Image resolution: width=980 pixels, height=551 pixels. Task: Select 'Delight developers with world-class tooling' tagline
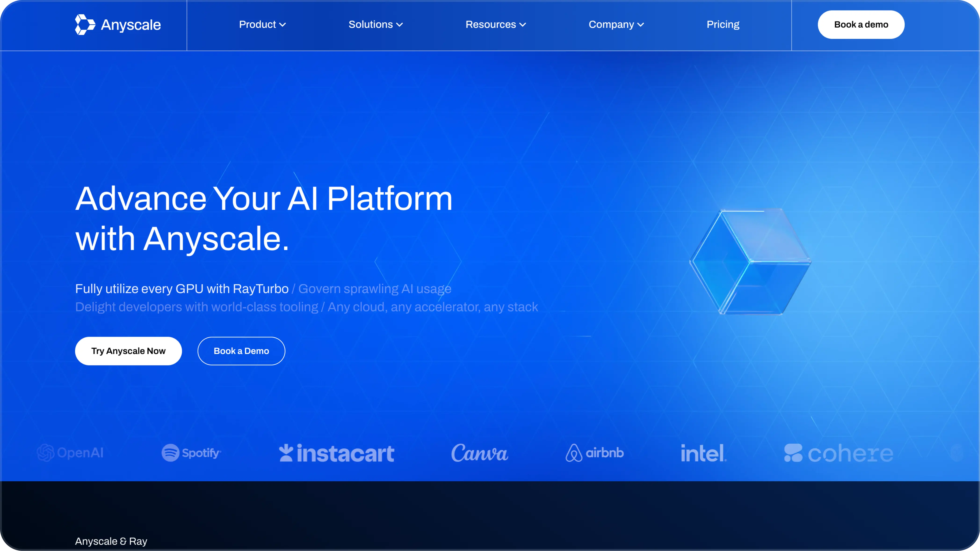tap(197, 307)
